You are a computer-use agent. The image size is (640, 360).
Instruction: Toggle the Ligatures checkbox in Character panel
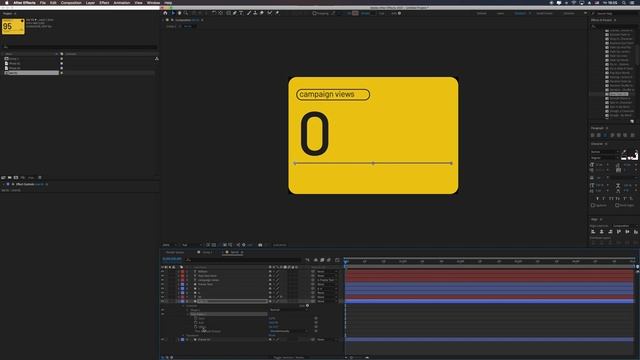[x=593, y=205]
